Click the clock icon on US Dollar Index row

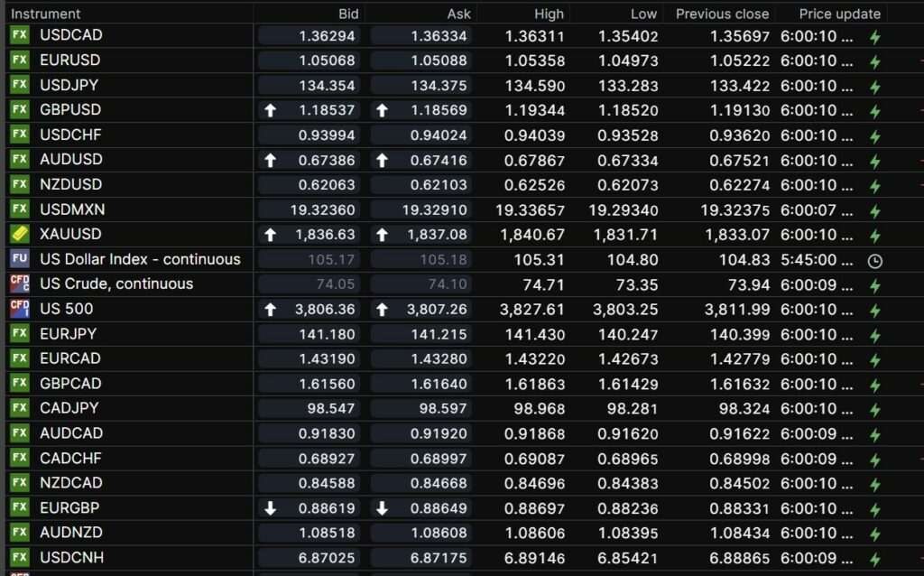(x=874, y=260)
